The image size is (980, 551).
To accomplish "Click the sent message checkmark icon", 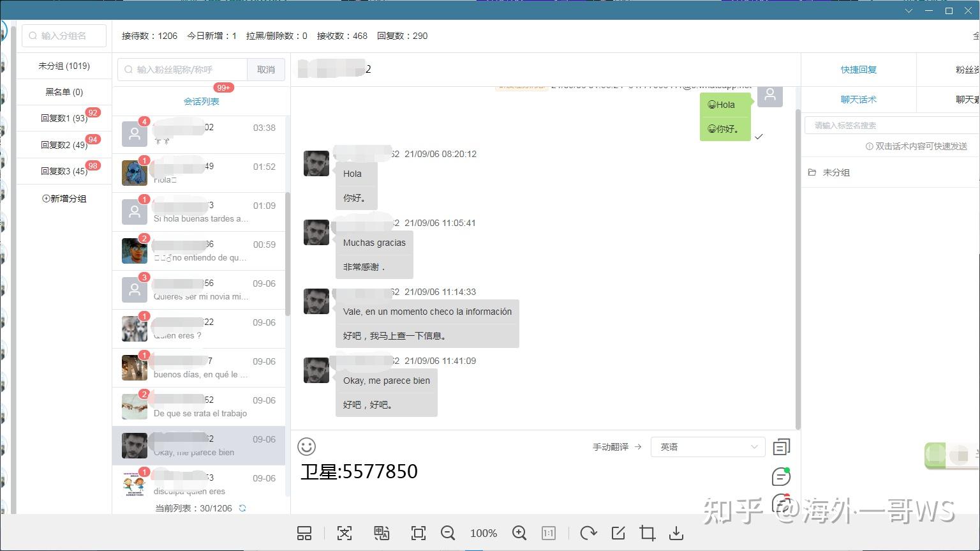I will coord(759,137).
